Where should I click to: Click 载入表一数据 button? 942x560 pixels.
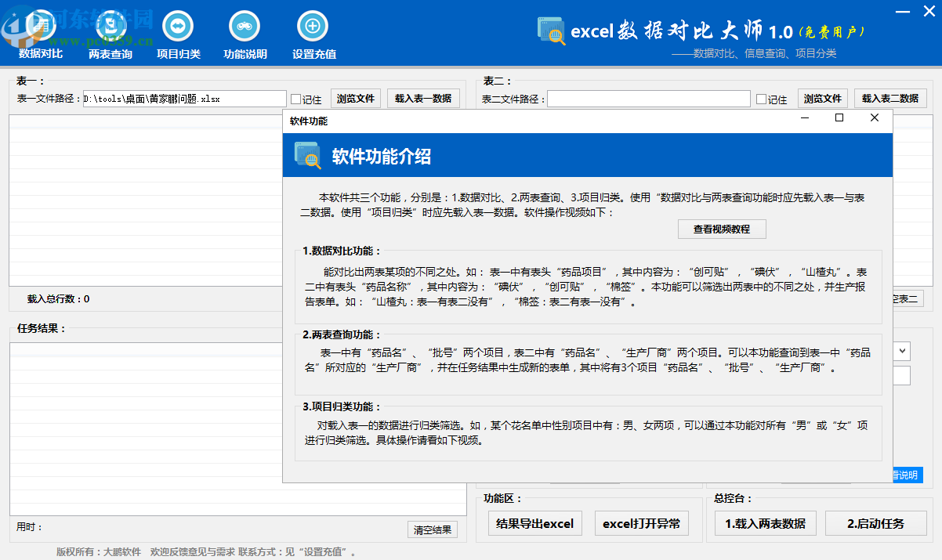click(x=423, y=98)
